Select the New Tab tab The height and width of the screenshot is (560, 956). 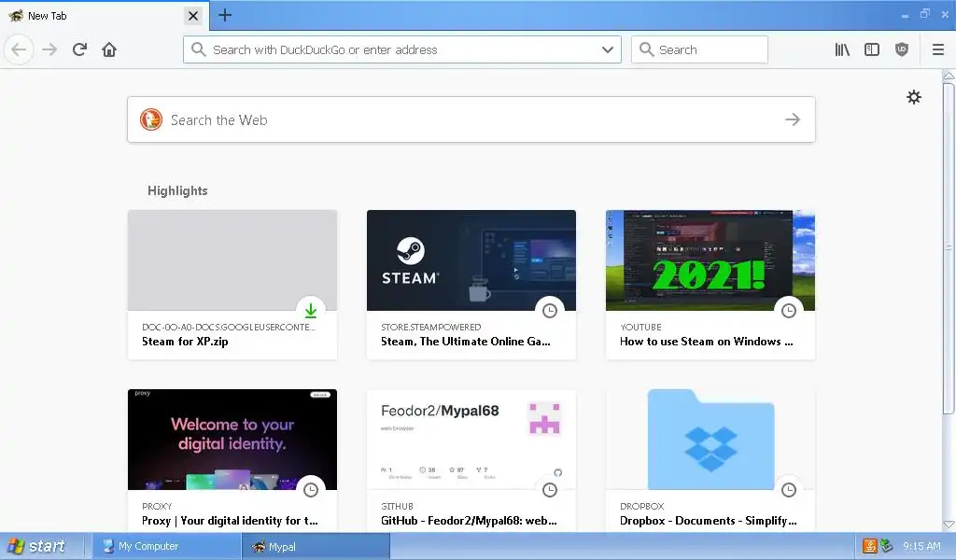click(105, 16)
